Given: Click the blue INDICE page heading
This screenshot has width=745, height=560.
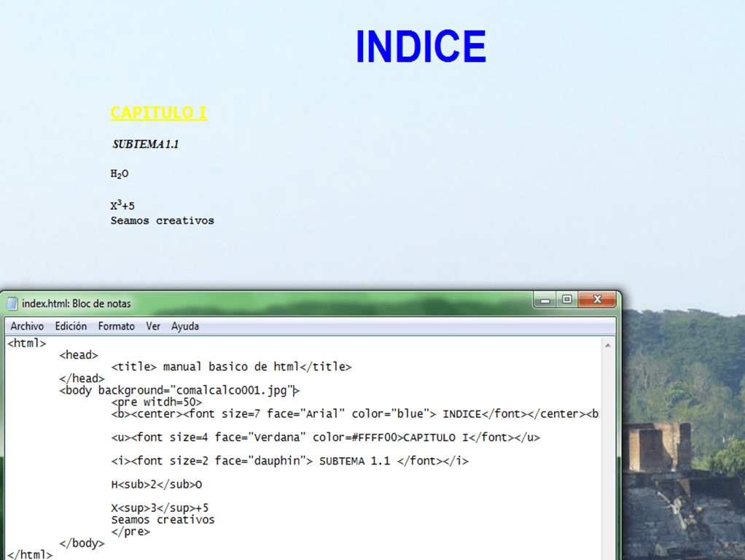Looking at the screenshot, I should pos(421,47).
